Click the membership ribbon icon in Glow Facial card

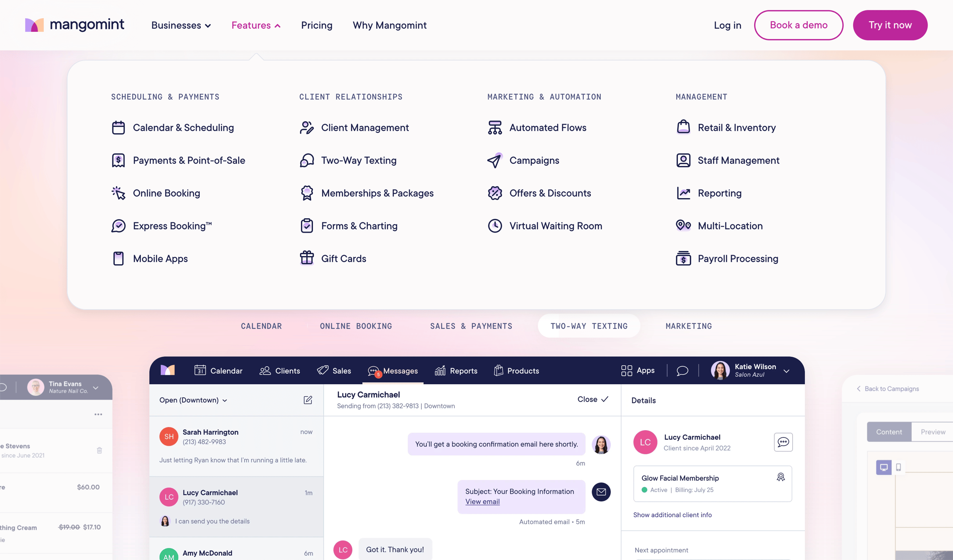pos(781,477)
